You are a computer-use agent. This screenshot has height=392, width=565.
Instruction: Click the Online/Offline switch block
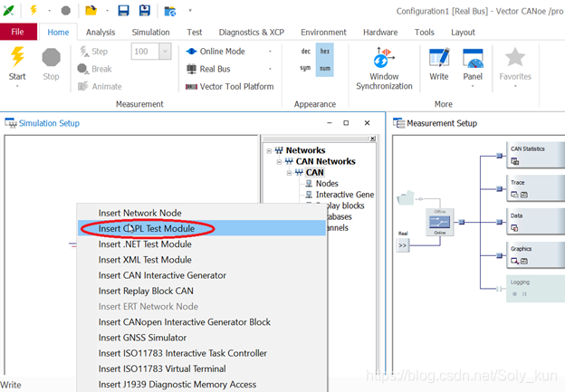pyautogui.click(x=440, y=222)
